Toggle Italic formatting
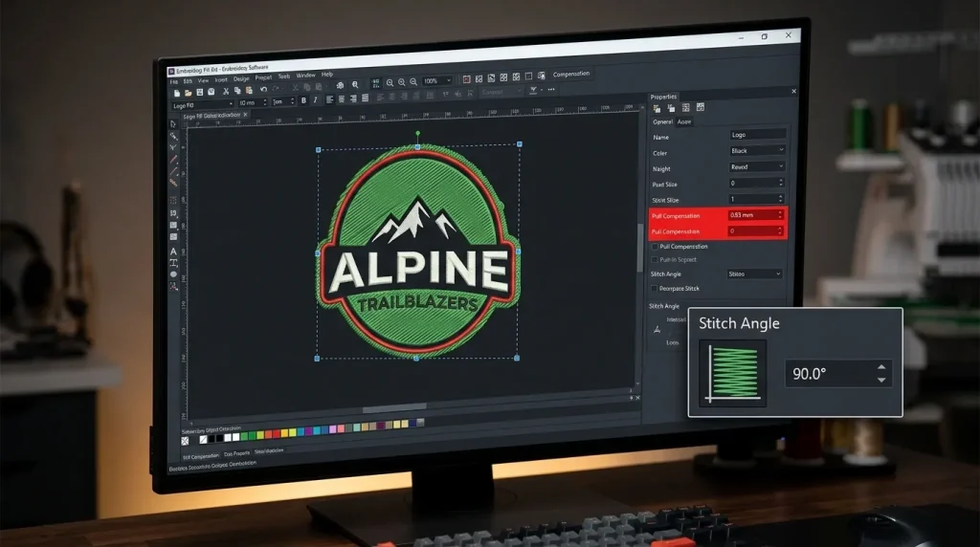Image resolution: width=980 pixels, height=547 pixels. [x=315, y=99]
